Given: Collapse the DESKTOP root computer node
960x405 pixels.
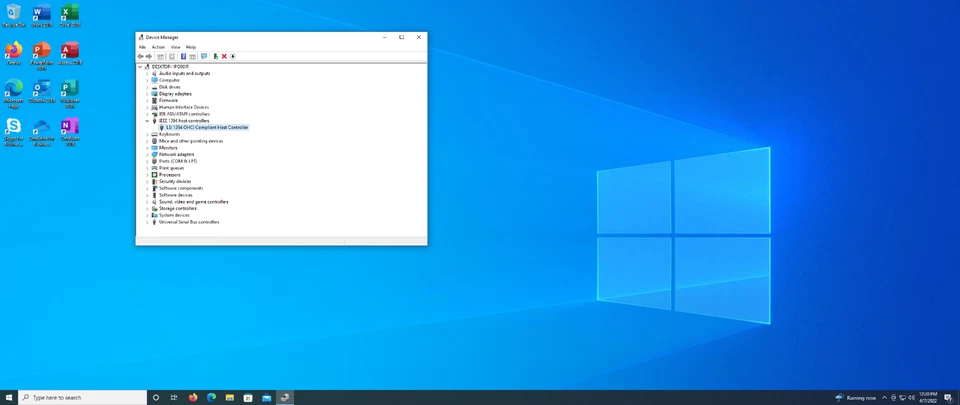Looking at the screenshot, I should 140,67.
